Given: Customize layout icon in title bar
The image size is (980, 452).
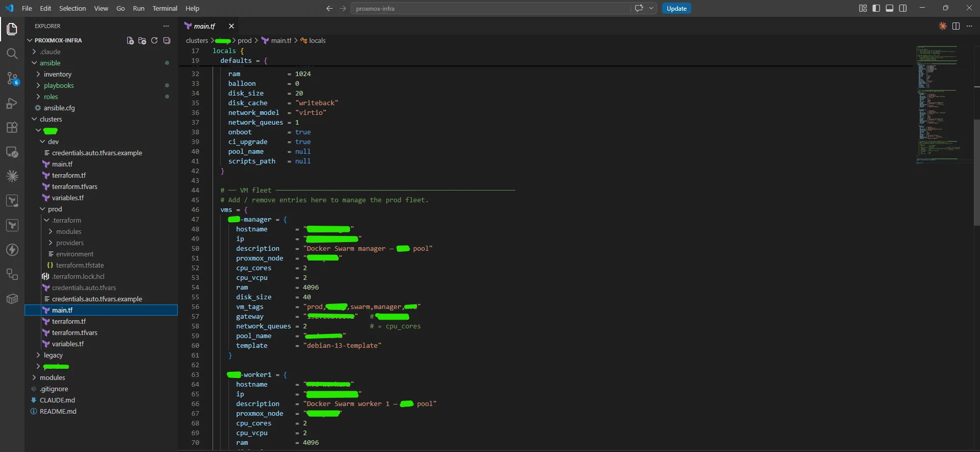Looking at the screenshot, I should point(863,8).
